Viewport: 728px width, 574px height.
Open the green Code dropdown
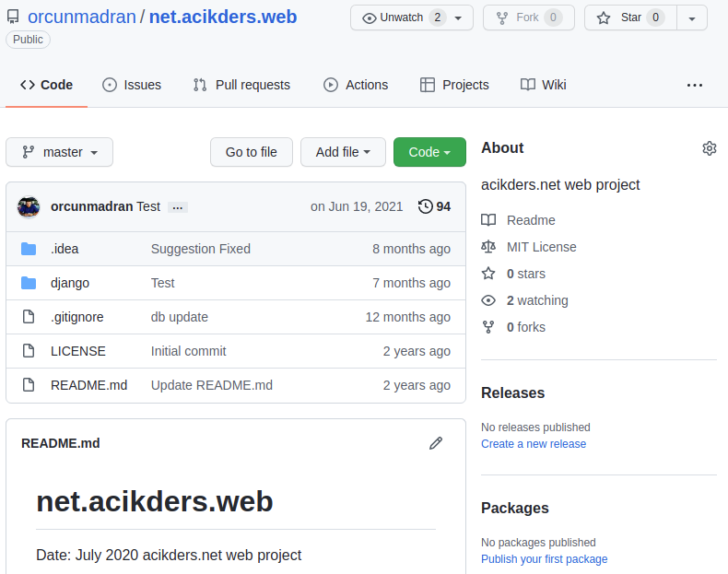point(429,152)
